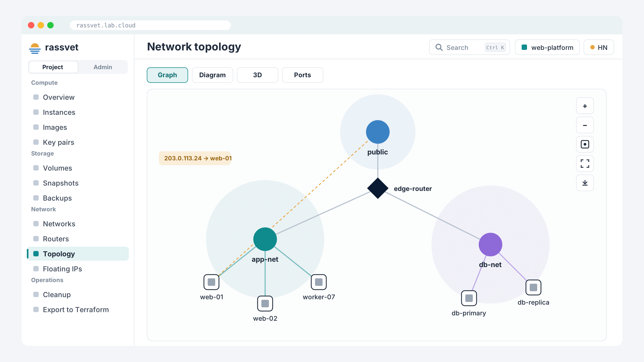The width and height of the screenshot is (644, 362).
Task: Click the floating IP 203.0.113.24 label
Action: click(x=195, y=158)
